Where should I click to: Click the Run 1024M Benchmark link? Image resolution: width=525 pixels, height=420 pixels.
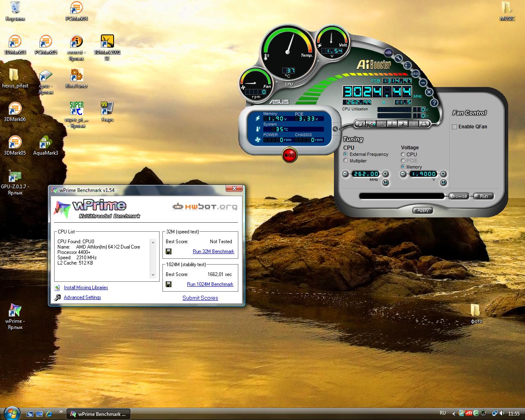210,284
